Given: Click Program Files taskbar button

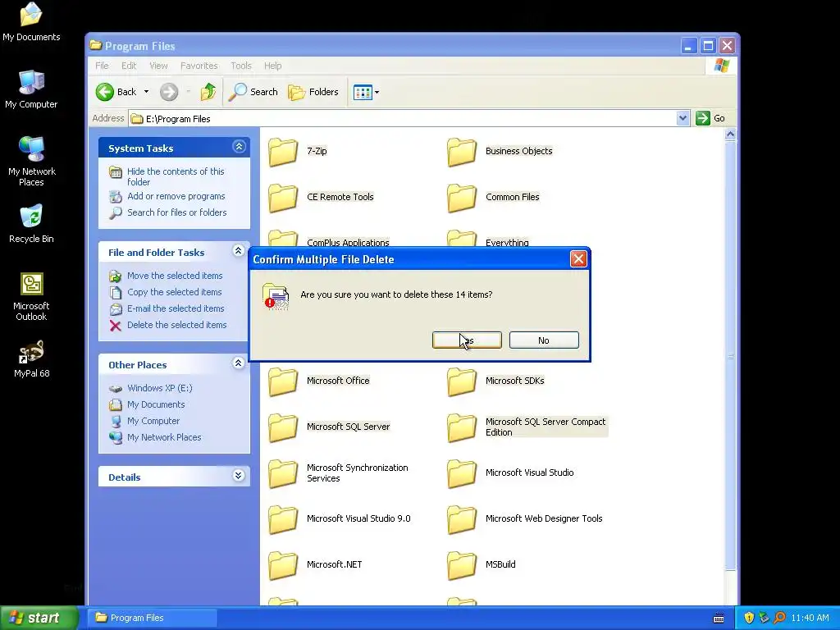Looking at the screenshot, I should click(152, 618).
